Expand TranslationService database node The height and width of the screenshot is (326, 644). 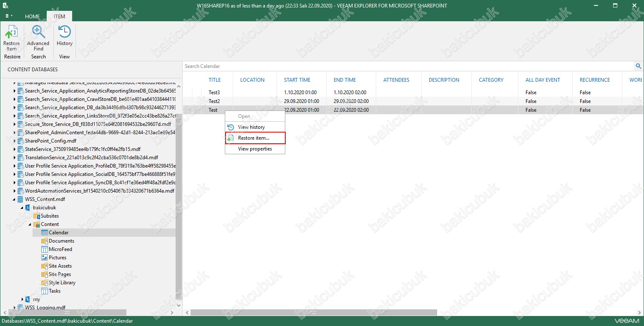pyautogui.click(x=15, y=158)
